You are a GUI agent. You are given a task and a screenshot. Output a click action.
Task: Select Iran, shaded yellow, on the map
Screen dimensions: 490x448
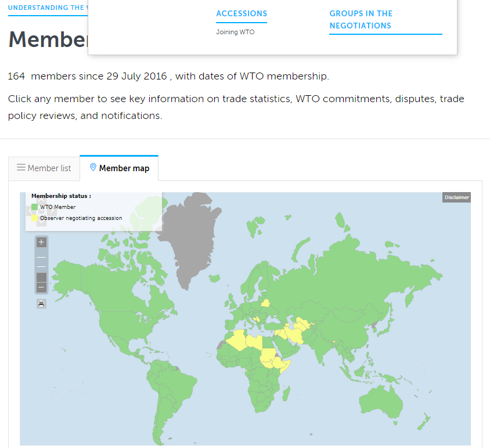coord(295,335)
